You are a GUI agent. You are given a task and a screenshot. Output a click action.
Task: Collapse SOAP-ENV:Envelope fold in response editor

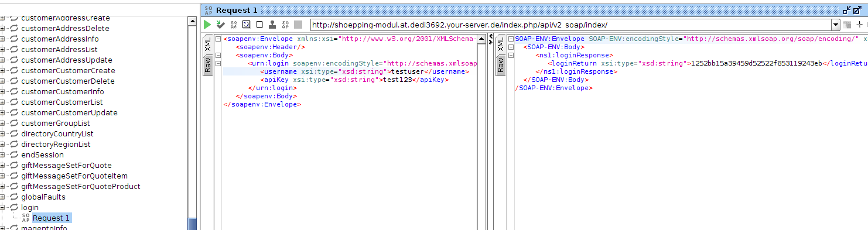click(x=511, y=39)
